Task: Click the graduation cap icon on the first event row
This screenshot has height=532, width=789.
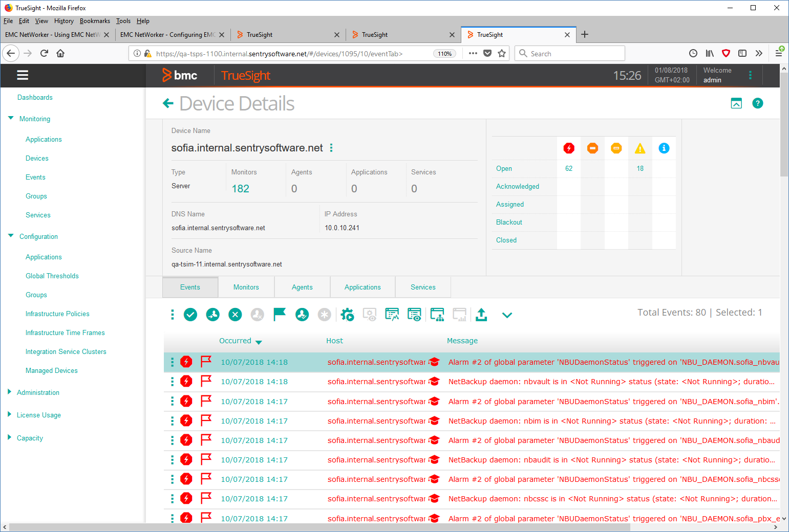Action: (434, 362)
